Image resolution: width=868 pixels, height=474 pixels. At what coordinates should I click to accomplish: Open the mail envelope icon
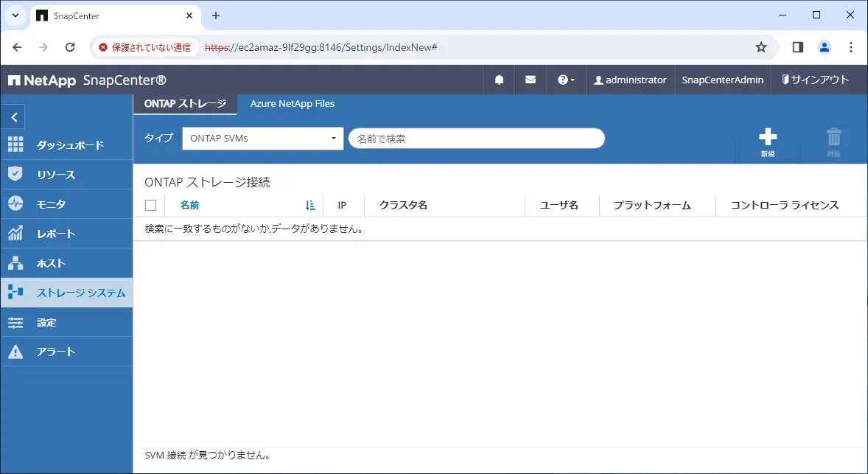[531, 80]
